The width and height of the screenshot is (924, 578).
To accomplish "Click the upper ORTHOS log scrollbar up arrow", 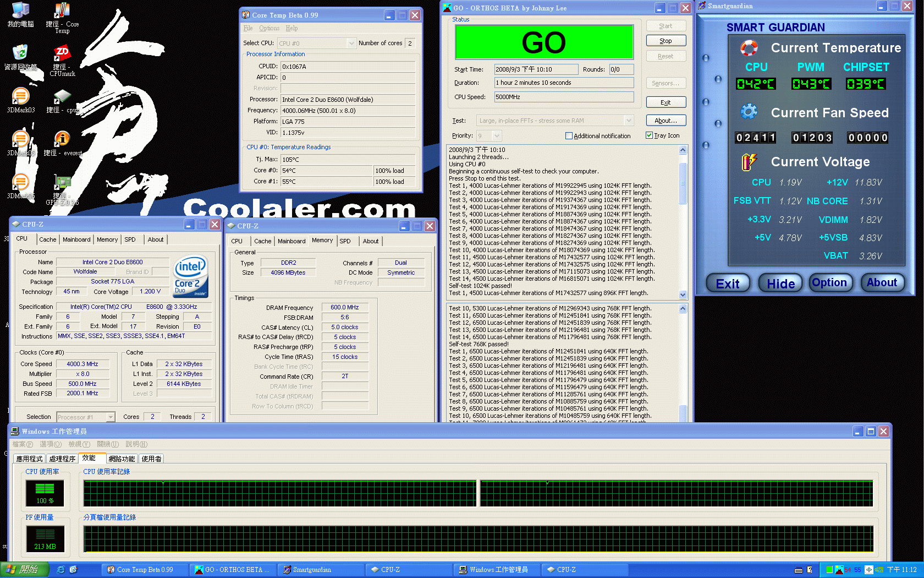I will coord(683,150).
